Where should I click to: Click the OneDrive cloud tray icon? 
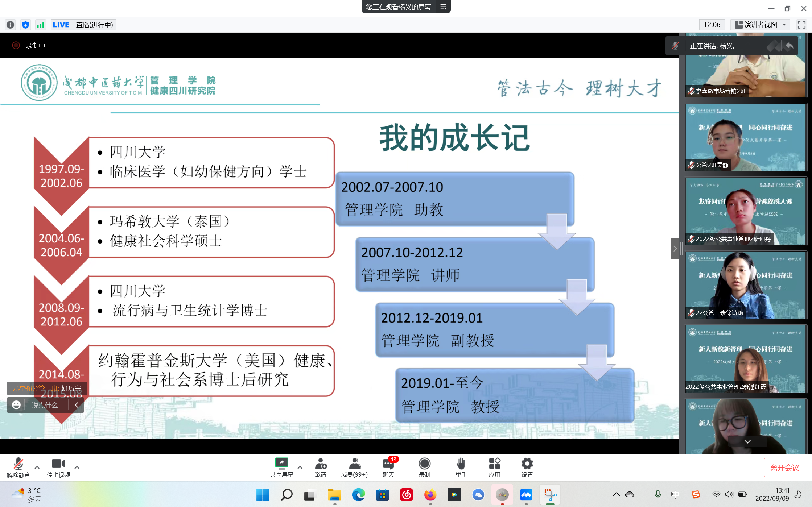(x=630, y=494)
